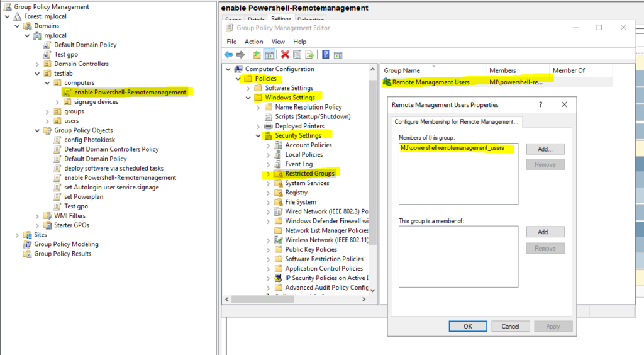Click the dialog help question mark button

coord(540,104)
